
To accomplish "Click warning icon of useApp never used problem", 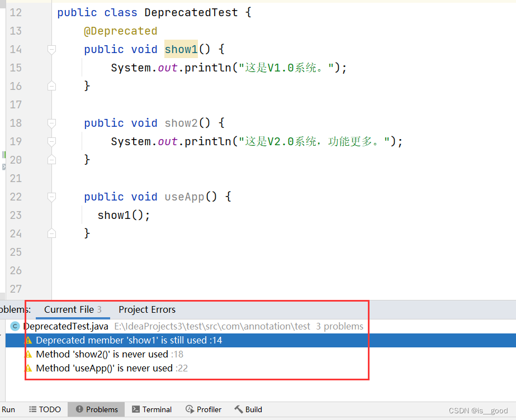I will pyautogui.click(x=29, y=368).
